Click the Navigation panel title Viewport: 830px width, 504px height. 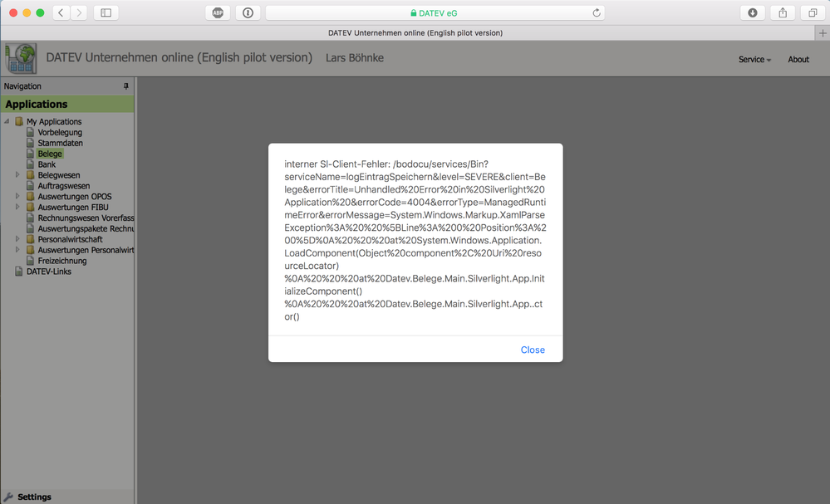click(x=22, y=86)
